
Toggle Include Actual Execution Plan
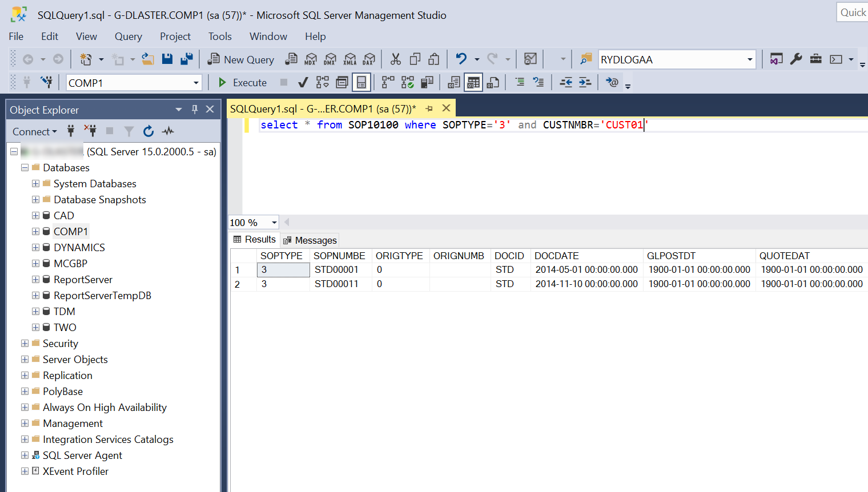[x=388, y=83]
